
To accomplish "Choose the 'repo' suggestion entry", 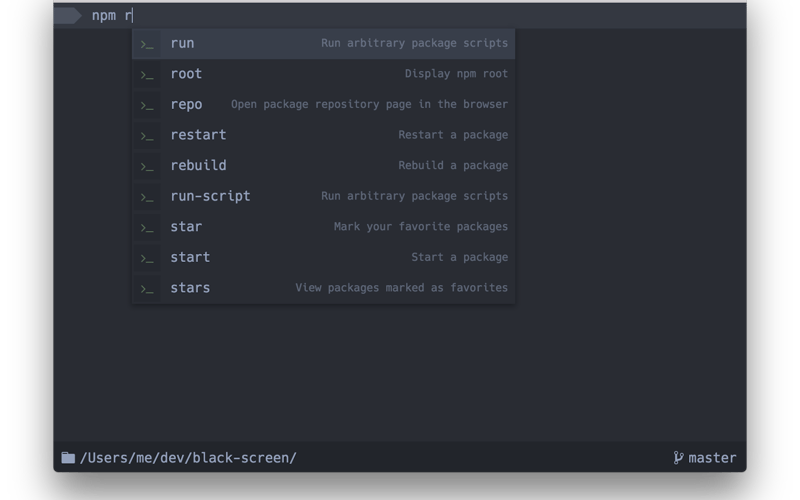I will (323, 105).
